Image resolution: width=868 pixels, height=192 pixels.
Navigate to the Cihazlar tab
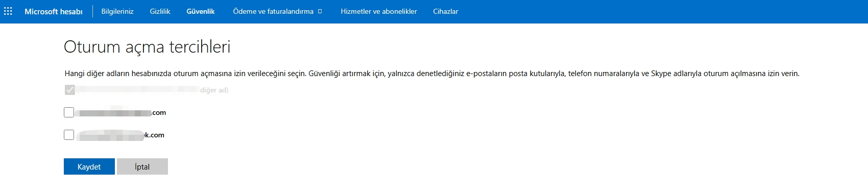[x=446, y=11]
